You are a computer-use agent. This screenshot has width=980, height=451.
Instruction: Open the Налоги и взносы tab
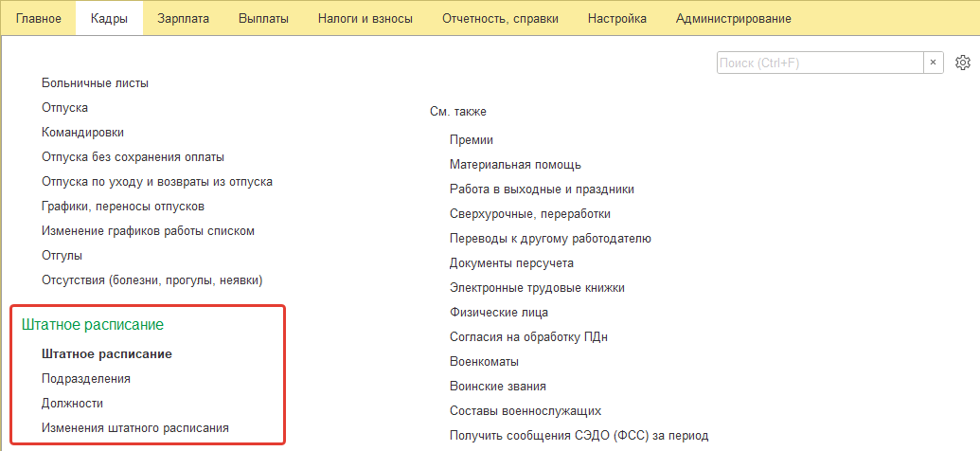pos(365,19)
